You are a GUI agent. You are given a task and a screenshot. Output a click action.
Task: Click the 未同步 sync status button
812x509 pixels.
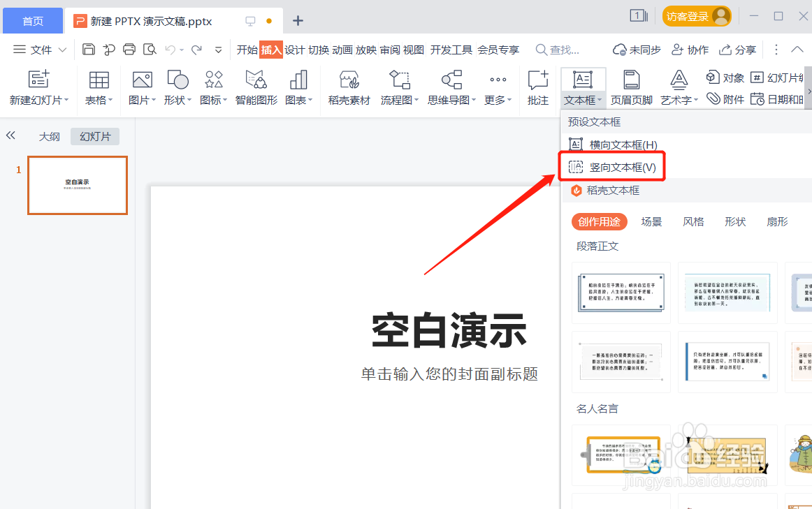[x=637, y=50]
